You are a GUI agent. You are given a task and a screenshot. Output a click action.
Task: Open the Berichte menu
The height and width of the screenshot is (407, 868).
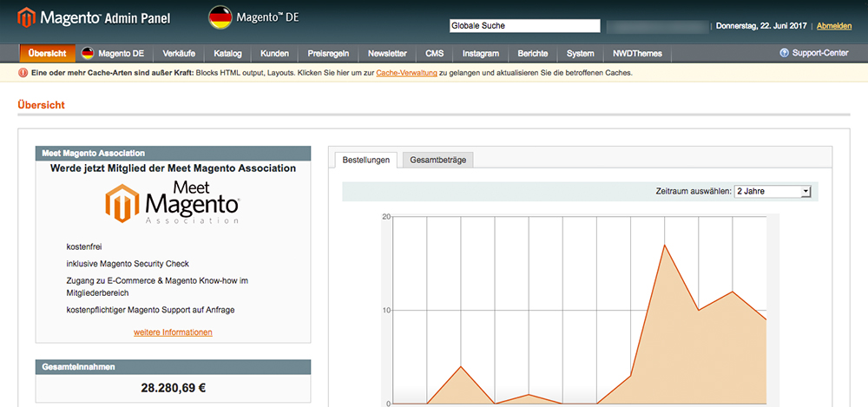tap(533, 54)
